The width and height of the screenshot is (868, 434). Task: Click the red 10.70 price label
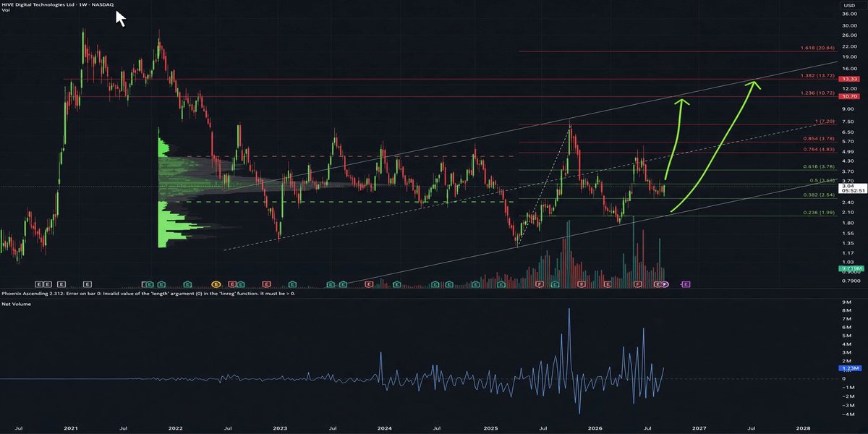click(850, 96)
